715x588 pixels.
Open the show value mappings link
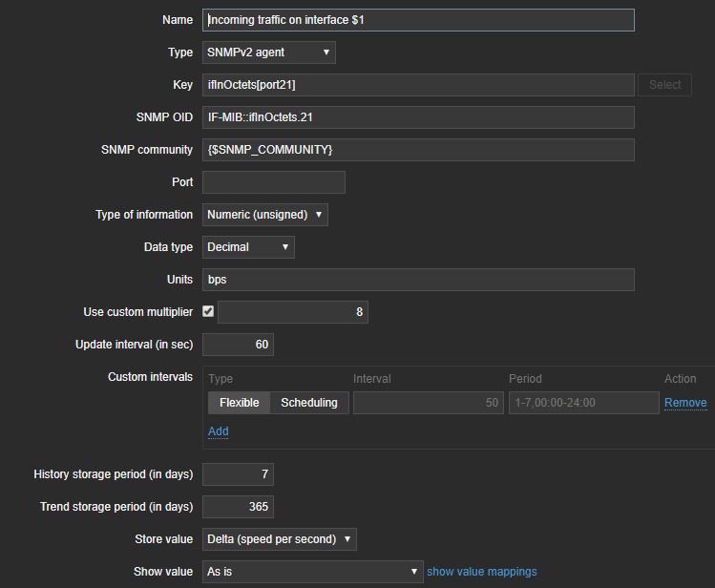tap(482, 572)
